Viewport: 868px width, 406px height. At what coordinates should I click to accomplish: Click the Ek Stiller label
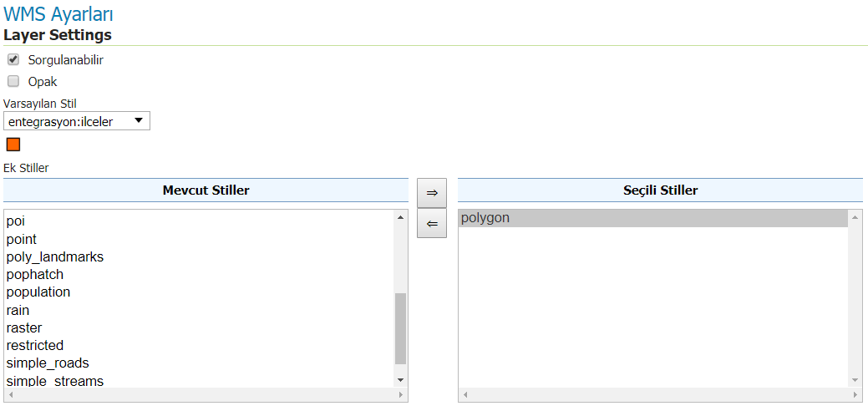coord(26,168)
